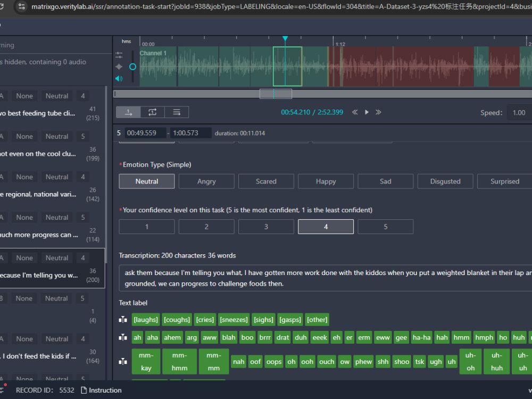Insert the [laughs] text label
Image resolution: width=532 pixels, height=399 pixels.
click(146, 320)
